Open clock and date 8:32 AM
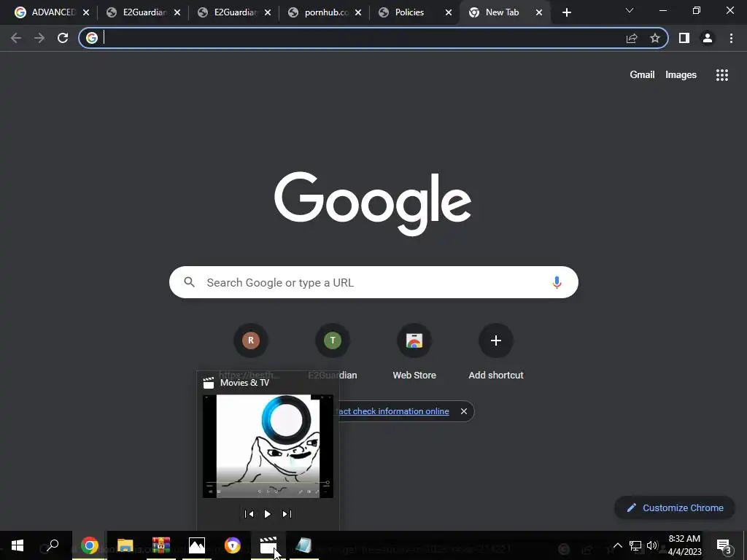Image resolution: width=747 pixels, height=560 pixels. pyautogui.click(x=684, y=545)
